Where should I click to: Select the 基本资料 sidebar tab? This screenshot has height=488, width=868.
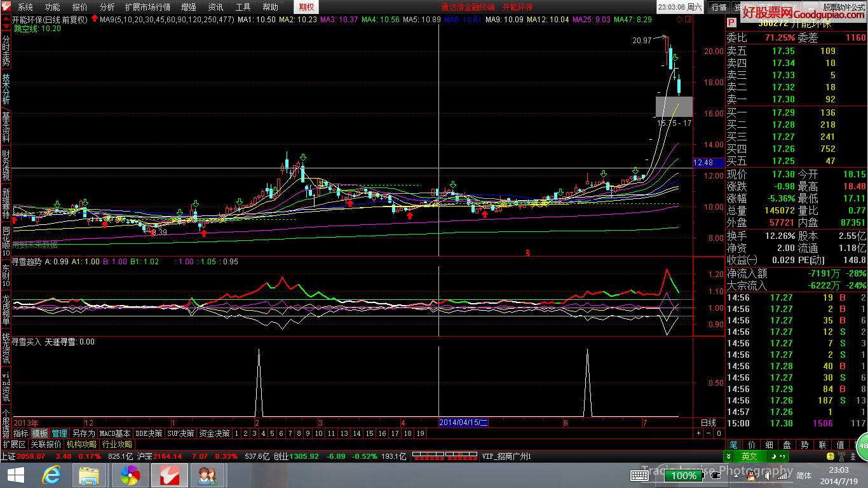click(x=6, y=127)
